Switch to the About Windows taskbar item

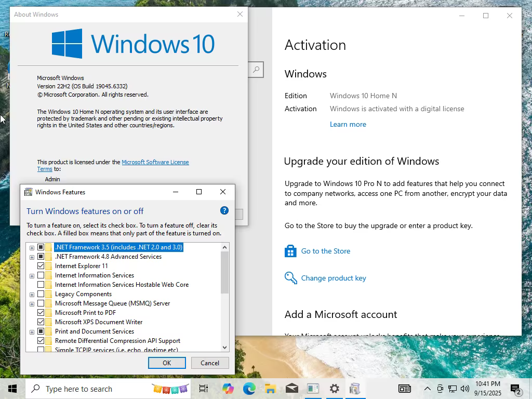[x=313, y=389]
